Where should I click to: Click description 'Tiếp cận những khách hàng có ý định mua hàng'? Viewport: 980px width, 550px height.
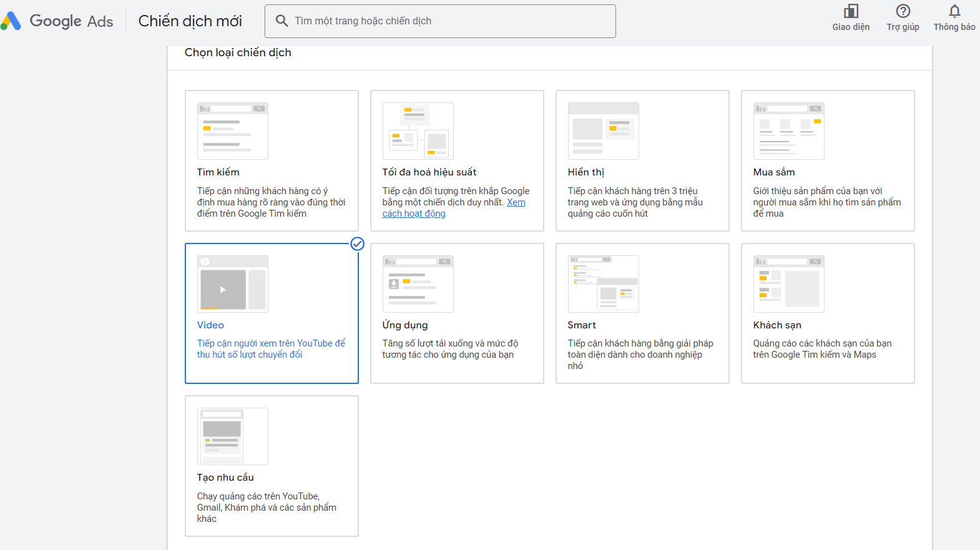tap(272, 202)
